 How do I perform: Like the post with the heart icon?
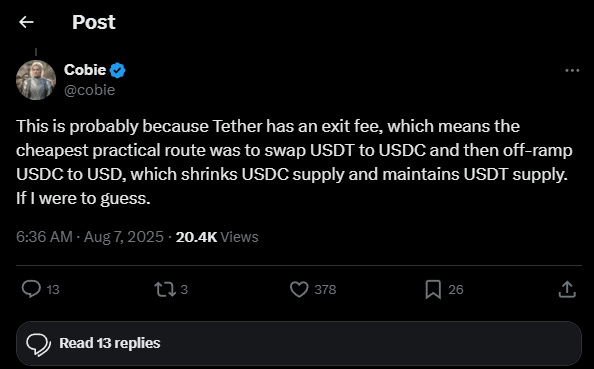click(299, 289)
